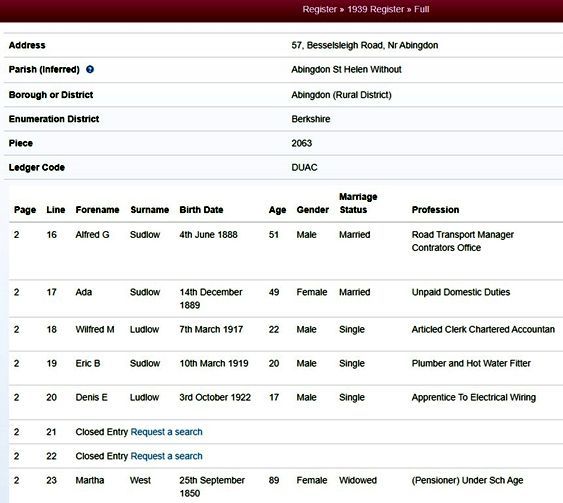The width and height of the screenshot is (563, 503).
Task: Select forename Eric B
Action: coord(88,363)
